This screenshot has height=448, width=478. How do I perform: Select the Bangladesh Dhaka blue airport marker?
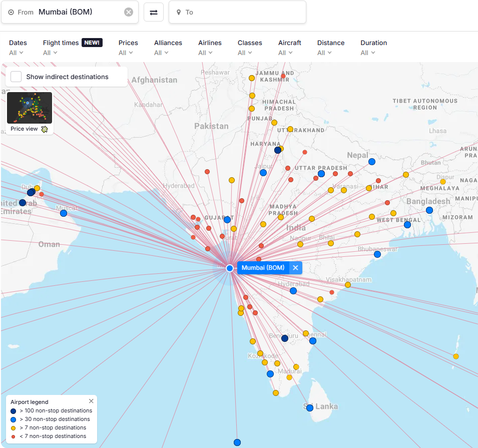coord(429,210)
